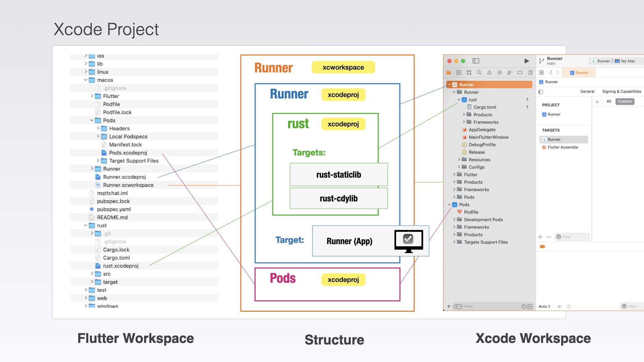Open the Source Control navigator icon
The image size is (644, 362).
click(459, 72)
